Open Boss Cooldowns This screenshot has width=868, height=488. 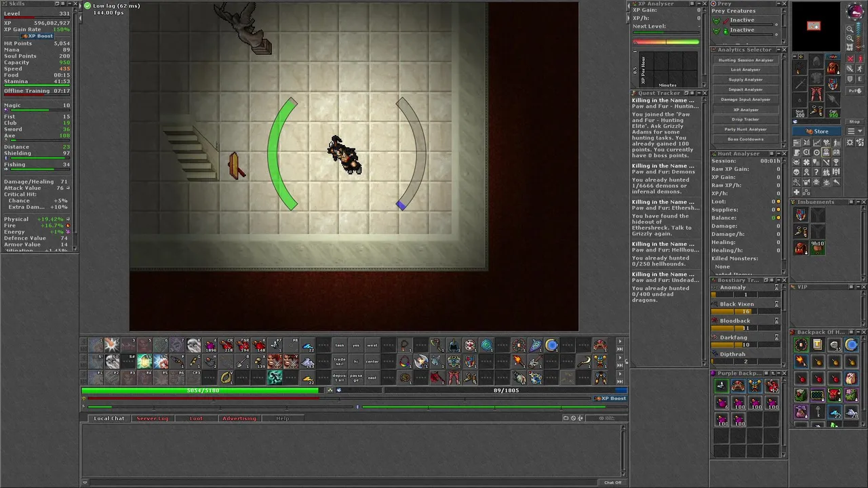pos(745,139)
